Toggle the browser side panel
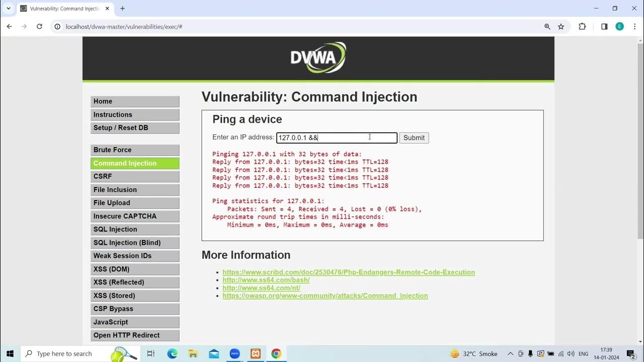 pos(604,27)
